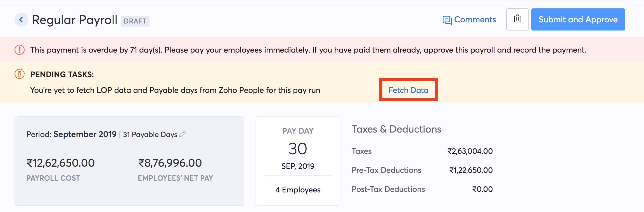Click the pay day number 30
This screenshot has height=212, width=644.
[298, 149]
